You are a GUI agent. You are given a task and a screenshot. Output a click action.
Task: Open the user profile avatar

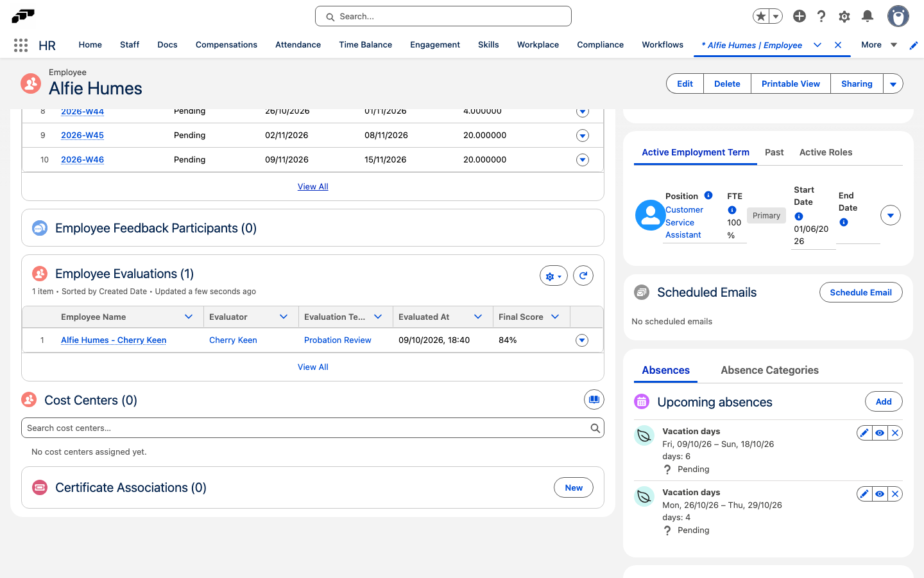point(898,16)
